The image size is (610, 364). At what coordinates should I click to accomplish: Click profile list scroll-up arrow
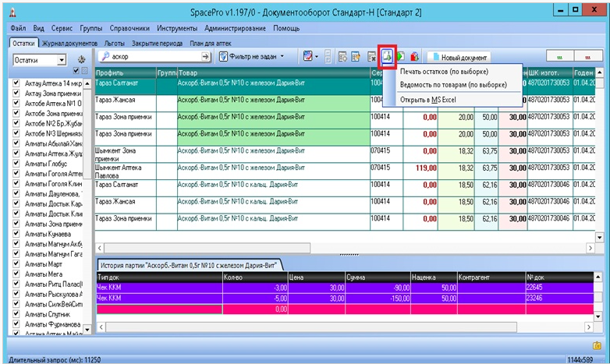click(x=87, y=83)
